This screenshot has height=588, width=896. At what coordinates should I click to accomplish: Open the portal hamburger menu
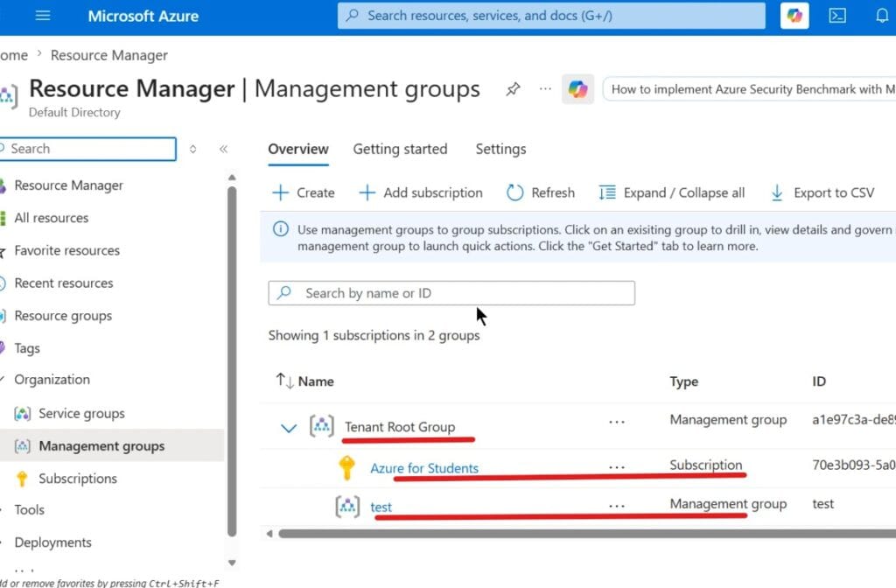[x=43, y=16]
